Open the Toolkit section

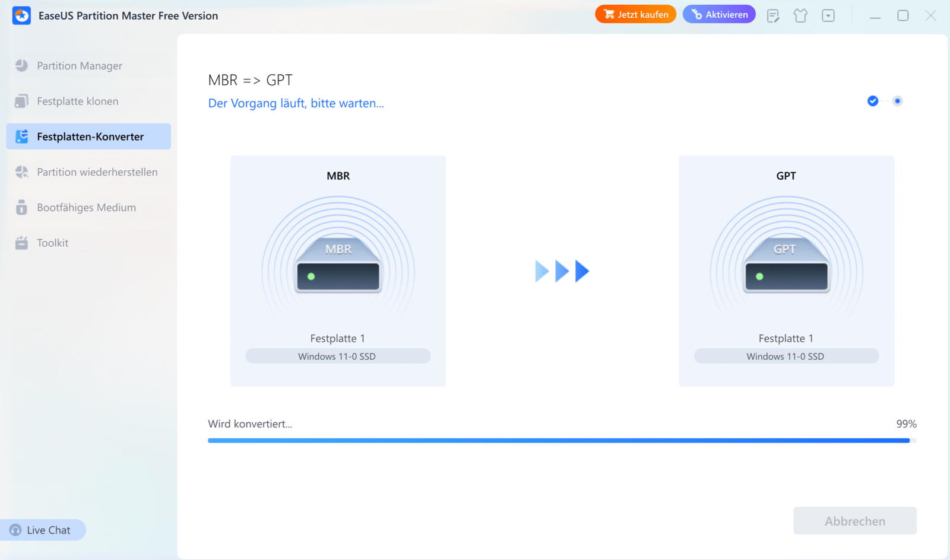[x=52, y=243]
